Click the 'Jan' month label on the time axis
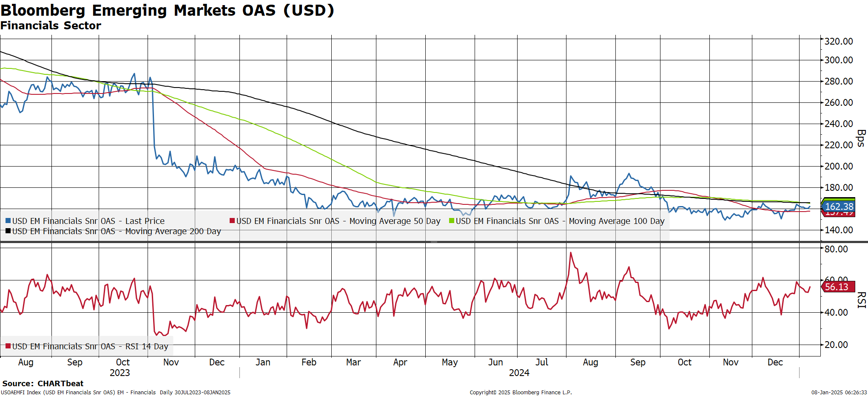The width and height of the screenshot is (868, 396). (x=263, y=362)
